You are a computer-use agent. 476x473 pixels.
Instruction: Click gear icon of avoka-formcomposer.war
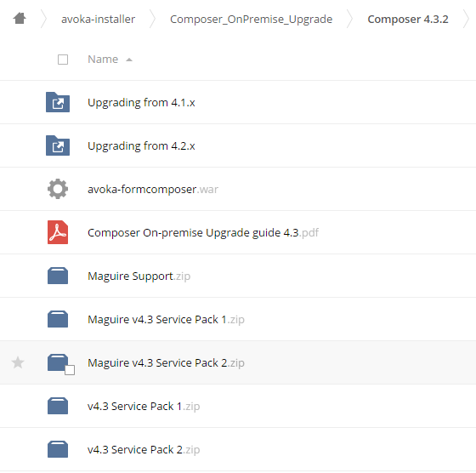[58, 189]
